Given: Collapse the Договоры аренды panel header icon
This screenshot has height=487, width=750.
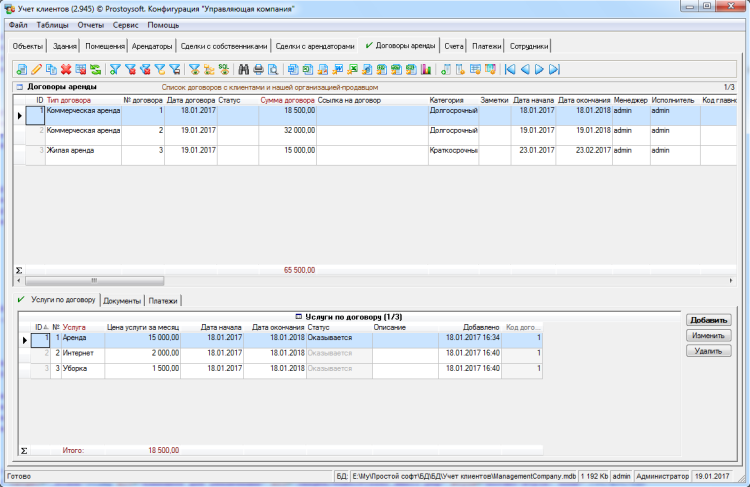Looking at the screenshot, I should pyautogui.click(x=18, y=88).
